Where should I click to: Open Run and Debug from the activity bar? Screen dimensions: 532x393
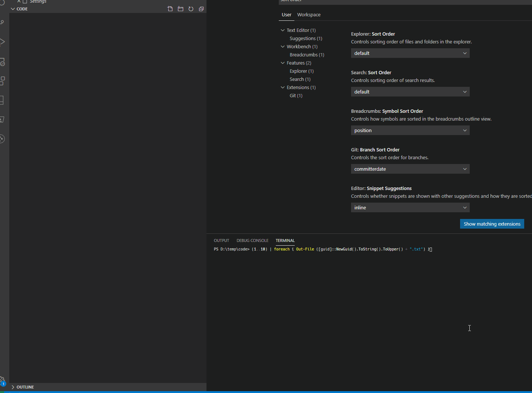[x=3, y=42]
